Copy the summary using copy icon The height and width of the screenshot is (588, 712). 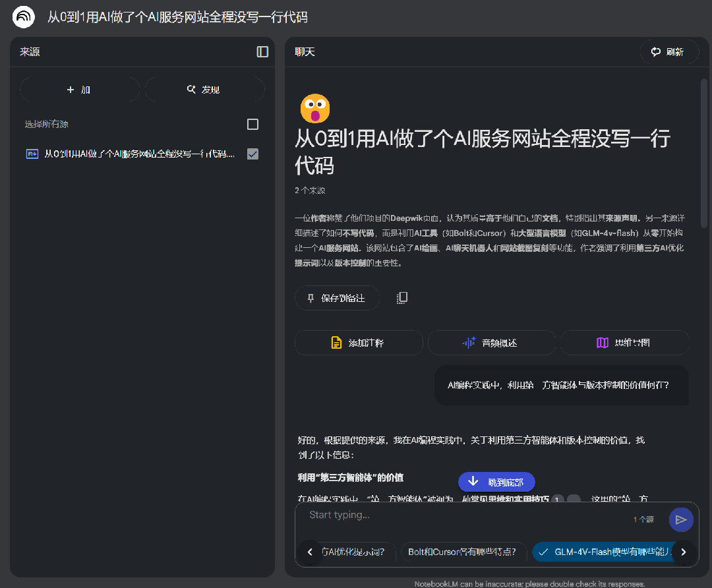(402, 298)
